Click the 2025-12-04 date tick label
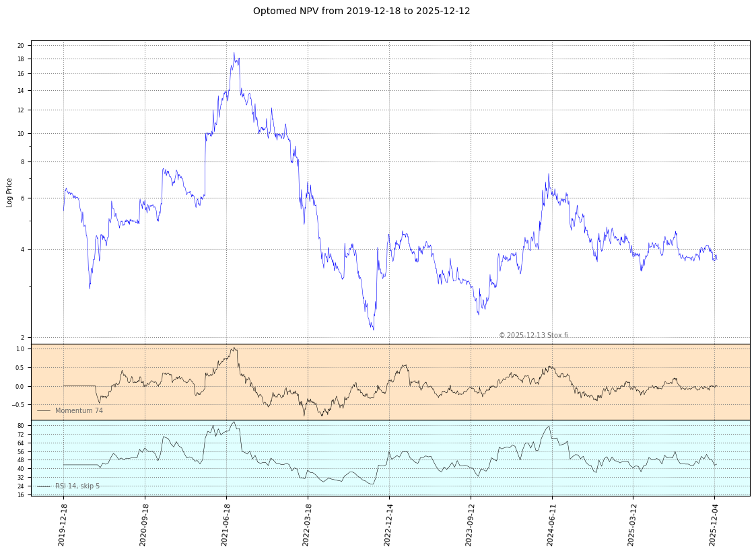 point(713,524)
